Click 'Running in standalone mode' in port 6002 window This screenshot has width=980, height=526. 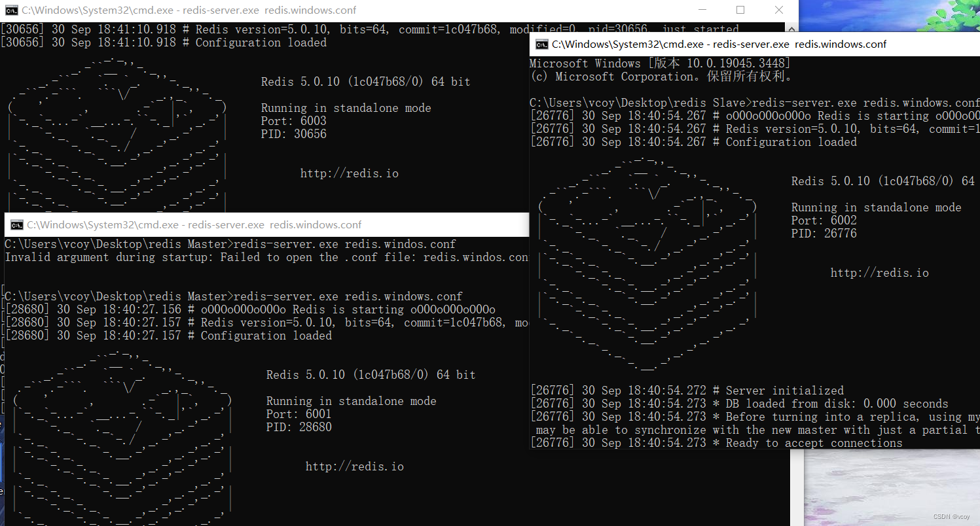tap(876, 207)
